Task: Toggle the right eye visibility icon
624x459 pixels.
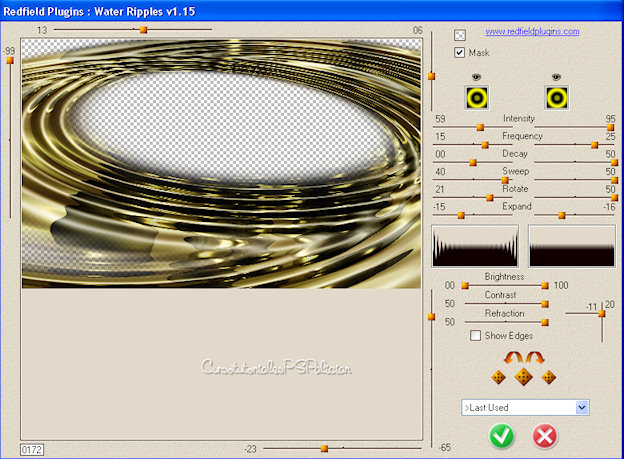Action: (557, 77)
